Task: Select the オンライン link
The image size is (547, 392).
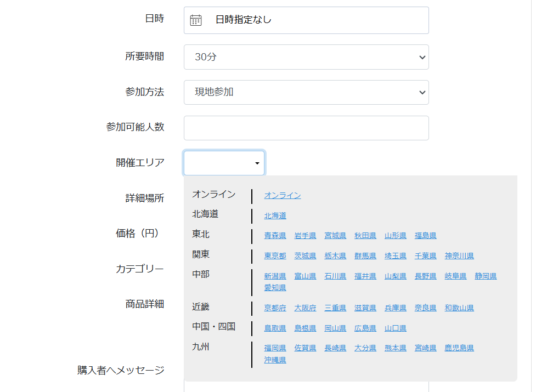Action: (x=283, y=195)
